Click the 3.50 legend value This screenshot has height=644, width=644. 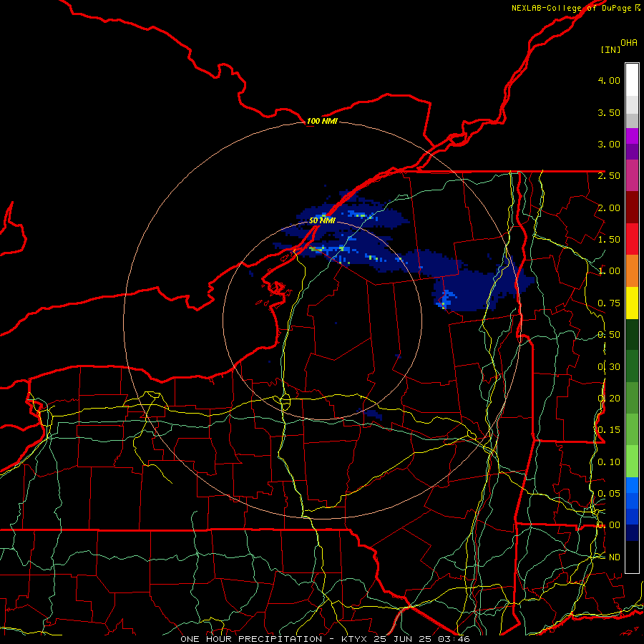[609, 112]
